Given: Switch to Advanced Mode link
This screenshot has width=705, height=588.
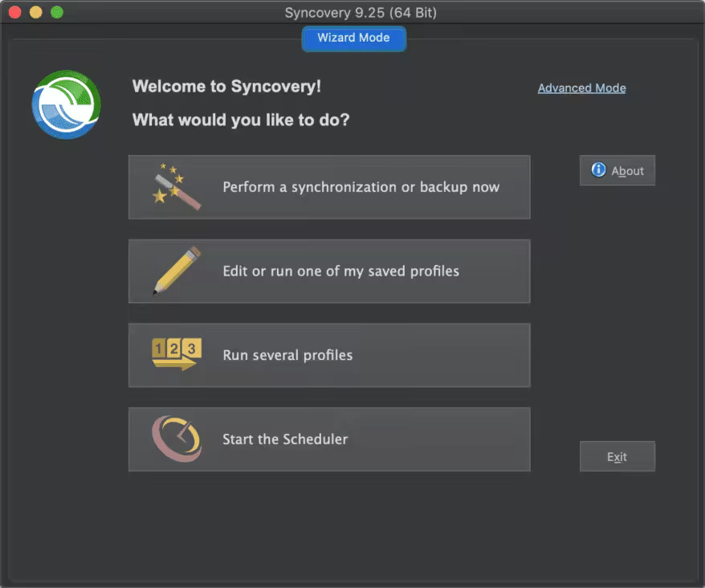Looking at the screenshot, I should click(x=582, y=88).
